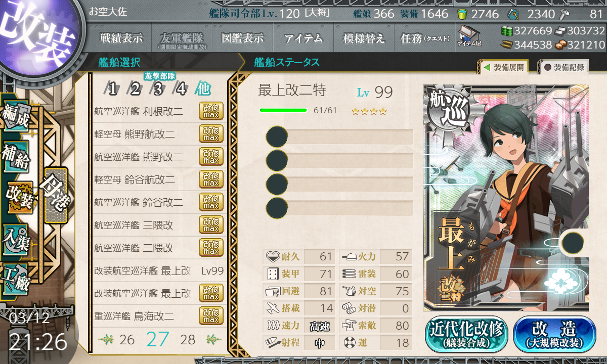The width and height of the screenshot is (607, 364).
Task: Click the 近代化改修 modernization button
Action: 466,334
